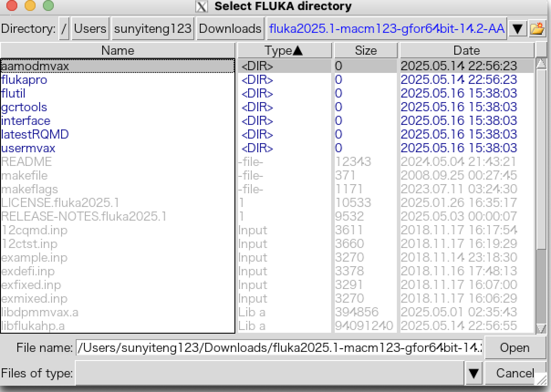Viewport: 551px width, 392px height.
Task: Click the example.inp file
Action: coord(34,258)
